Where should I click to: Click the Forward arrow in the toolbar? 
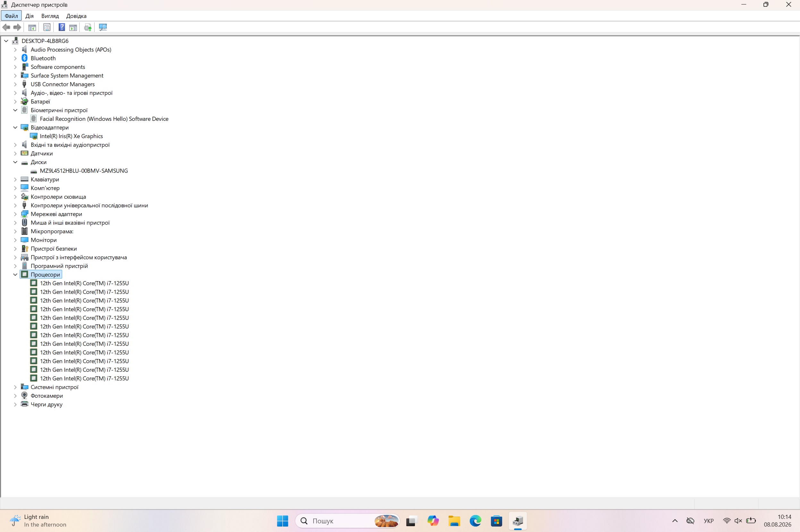click(x=17, y=27)
